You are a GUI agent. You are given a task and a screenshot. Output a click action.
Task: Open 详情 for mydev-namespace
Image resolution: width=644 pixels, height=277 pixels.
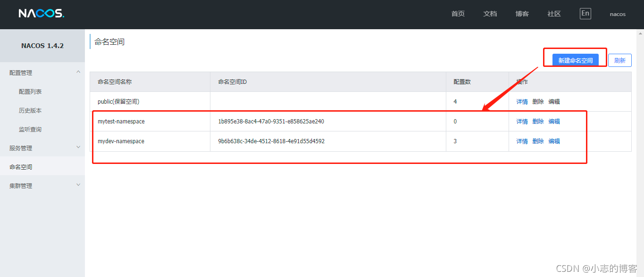click(522, 141)
